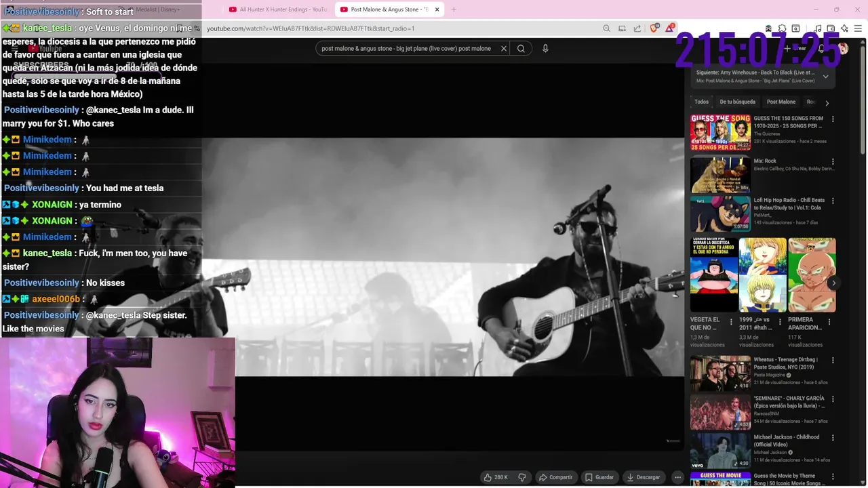Select the Todos filter chip
This screenshot has height=488, width=868.
pyautogui.click(x=701, y=102)
